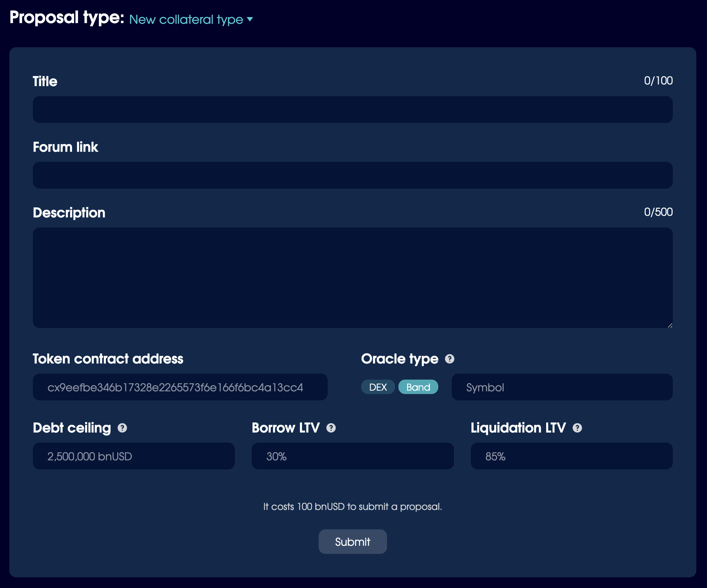Screen dimensions: 707x588
Task: Click into the Description text area
Action: (x=352, y=278)
